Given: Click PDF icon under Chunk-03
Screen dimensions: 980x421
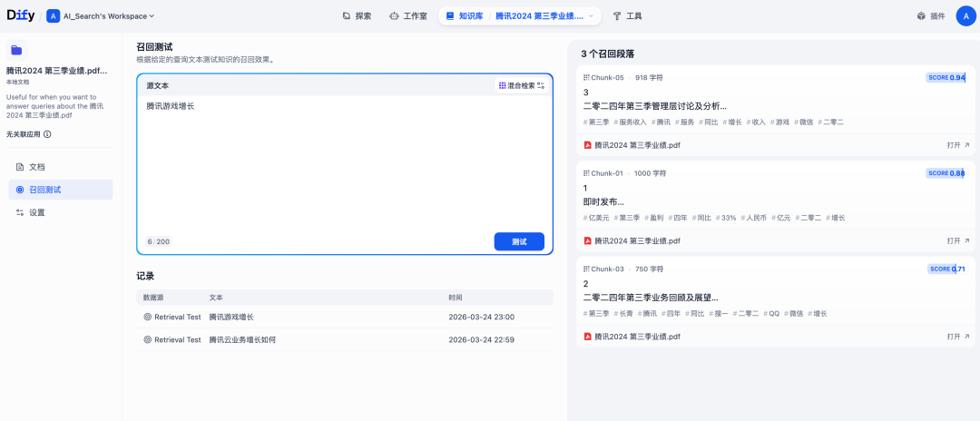Looking at the screenshot, I should coord(587,336).
